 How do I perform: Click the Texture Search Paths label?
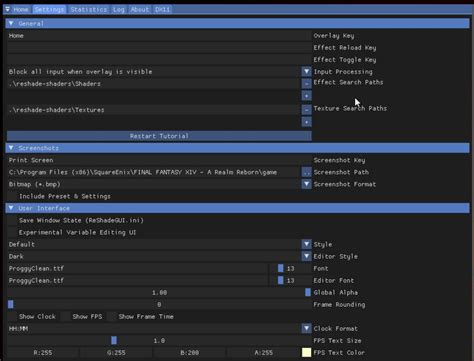[350, 108]
